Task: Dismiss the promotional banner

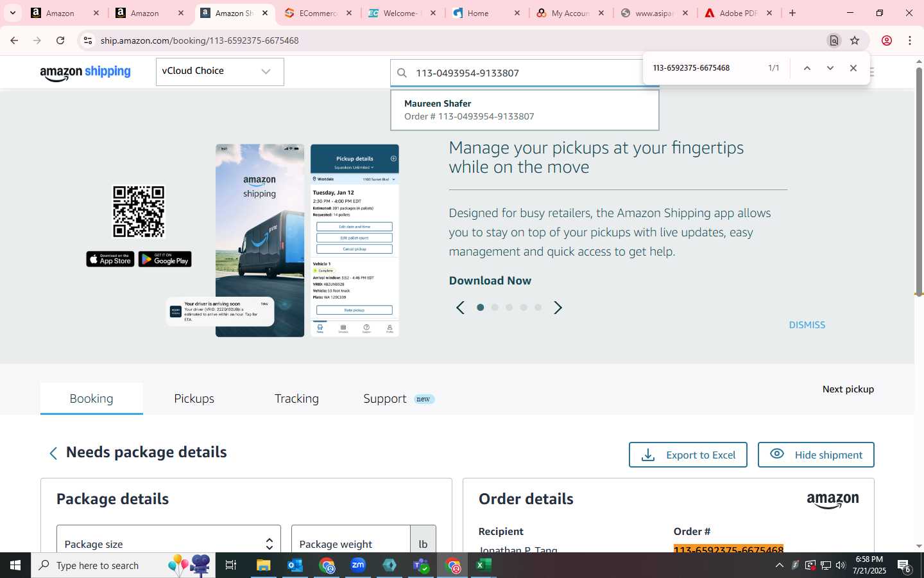Action: click(x=807, y=325)
